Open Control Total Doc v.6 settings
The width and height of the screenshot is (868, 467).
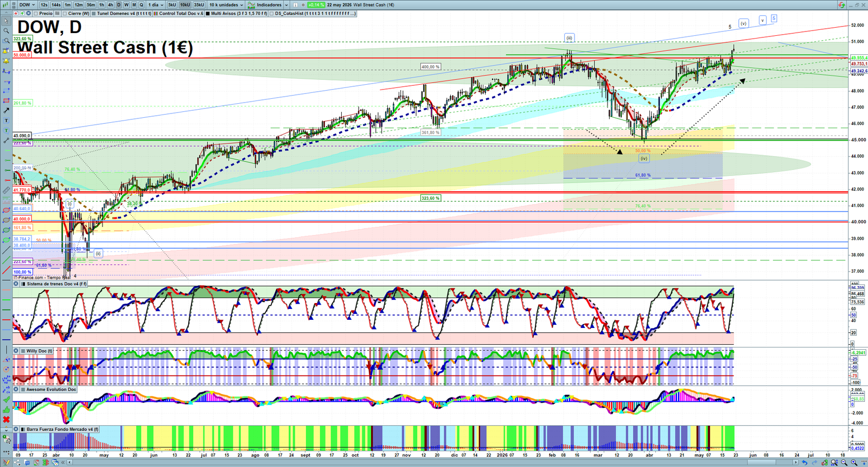(x=179, y=13)
